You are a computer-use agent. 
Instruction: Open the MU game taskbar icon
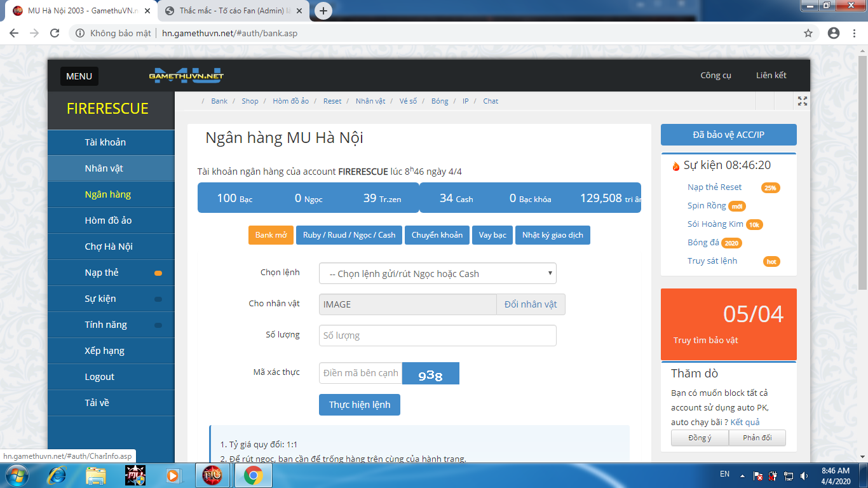pyautogui.click(x=135, y=475)
